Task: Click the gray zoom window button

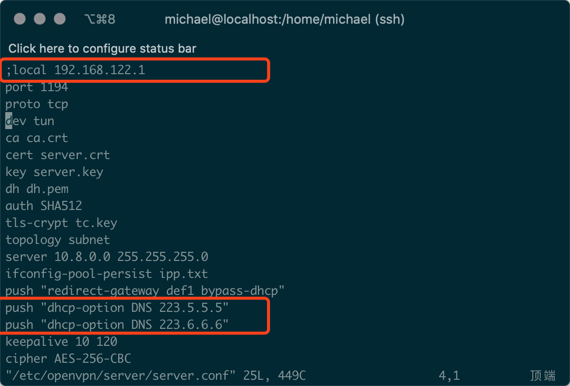Action: 60,19
